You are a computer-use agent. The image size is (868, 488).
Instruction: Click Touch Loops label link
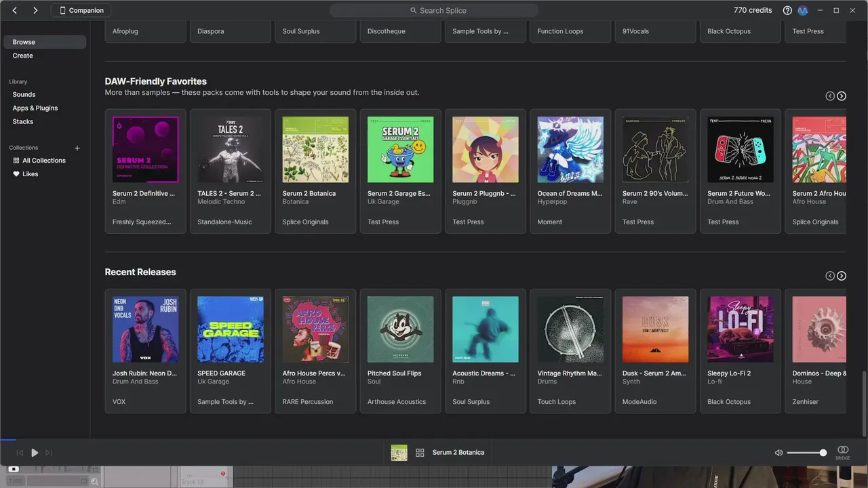pyautogui.click(x=557, y=402)
